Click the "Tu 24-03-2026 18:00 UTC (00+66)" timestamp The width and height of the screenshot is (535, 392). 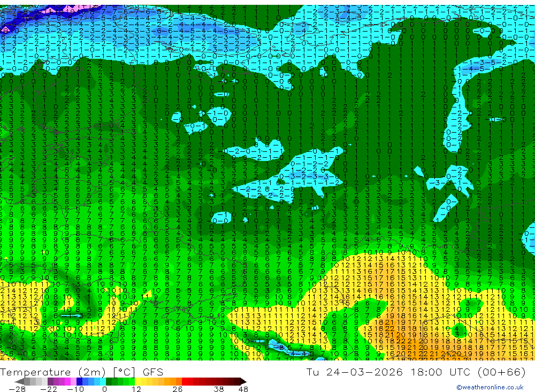coord(416,372)
